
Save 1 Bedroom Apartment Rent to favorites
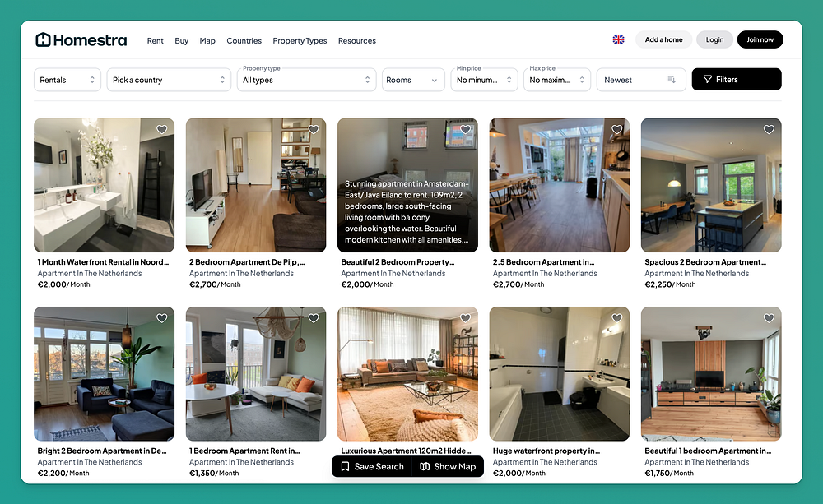pos(314,318)
